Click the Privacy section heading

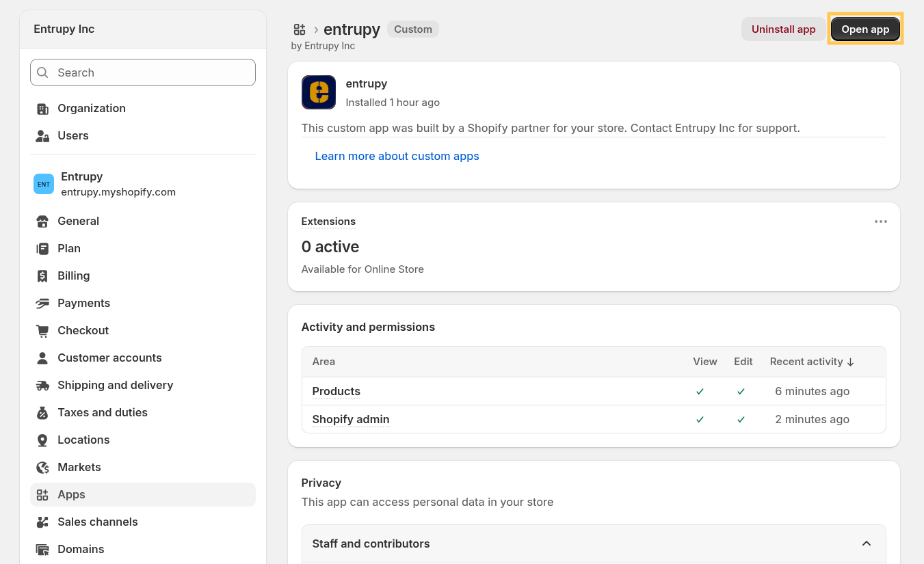[x=321, y=483]
